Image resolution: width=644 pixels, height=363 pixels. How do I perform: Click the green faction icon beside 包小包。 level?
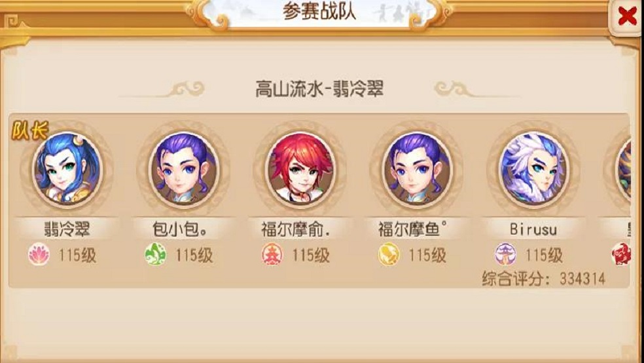point(156,254)
